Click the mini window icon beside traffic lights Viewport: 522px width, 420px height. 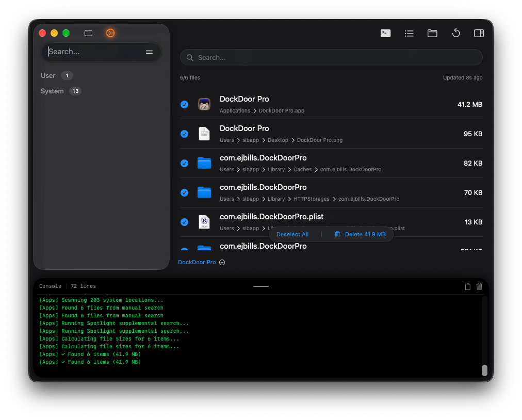[88, 33]
